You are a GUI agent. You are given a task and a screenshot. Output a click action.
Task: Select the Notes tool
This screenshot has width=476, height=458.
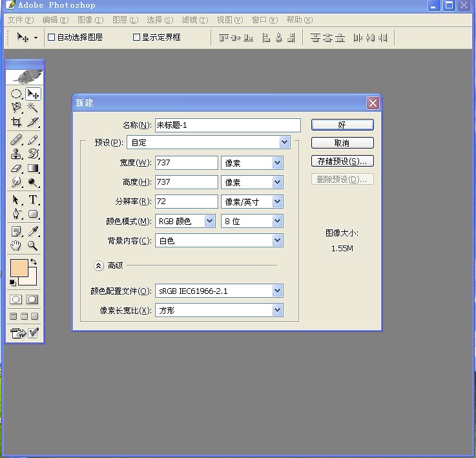[x=16, y=231]
